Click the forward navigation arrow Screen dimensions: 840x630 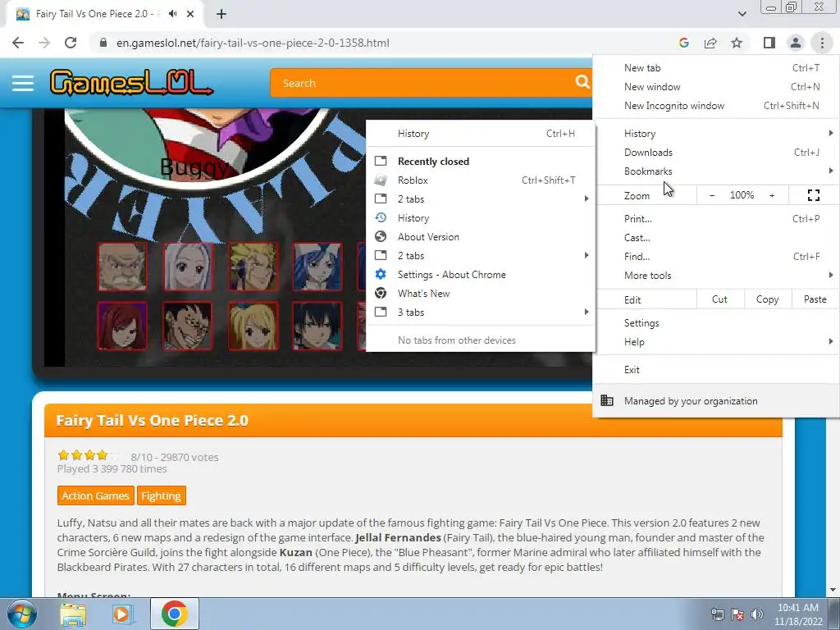(x=44, y=43)
